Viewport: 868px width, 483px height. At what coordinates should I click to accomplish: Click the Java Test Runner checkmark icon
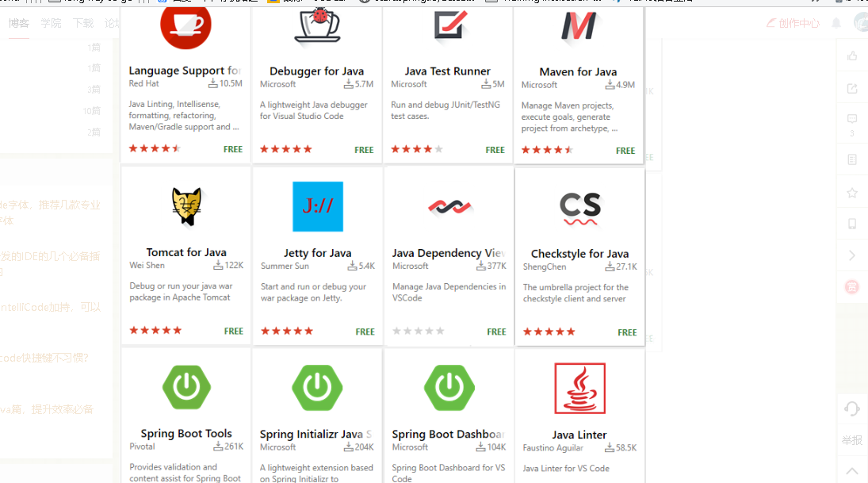(450, 25)
